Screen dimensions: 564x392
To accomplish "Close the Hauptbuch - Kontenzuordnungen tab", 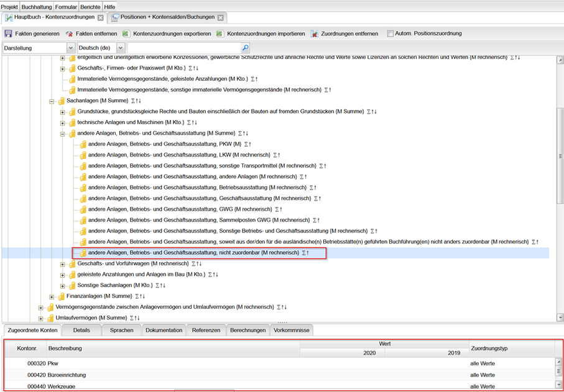I will (x=101, y=17).
